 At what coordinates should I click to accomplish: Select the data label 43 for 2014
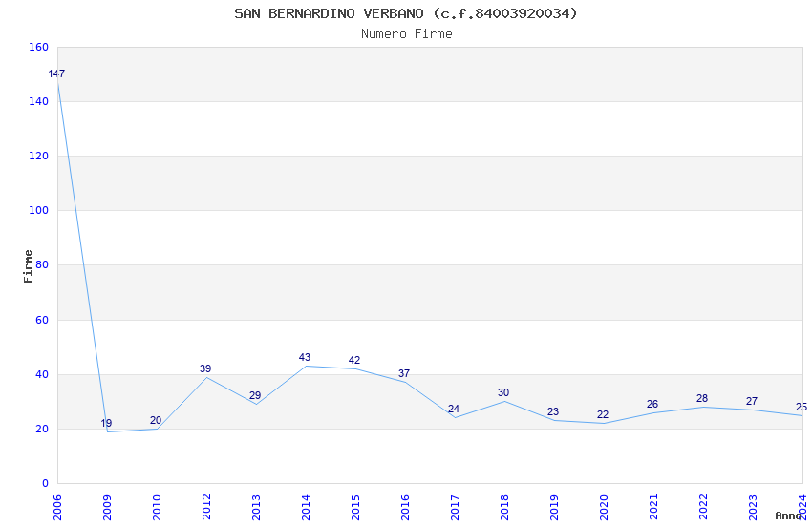tap(305, 357)
